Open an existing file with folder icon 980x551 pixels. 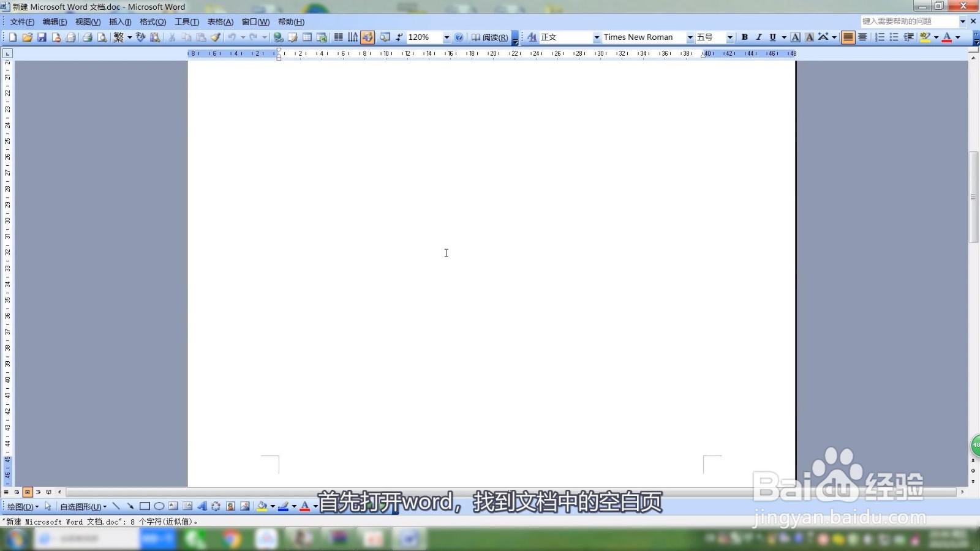click(x=27, y=37)
